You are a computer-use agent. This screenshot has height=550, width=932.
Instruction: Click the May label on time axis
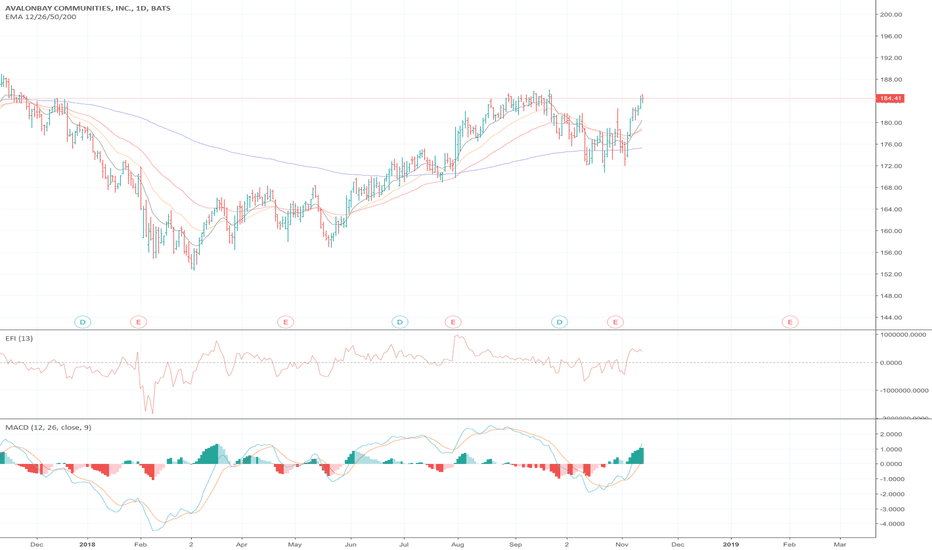coord(295,545)
